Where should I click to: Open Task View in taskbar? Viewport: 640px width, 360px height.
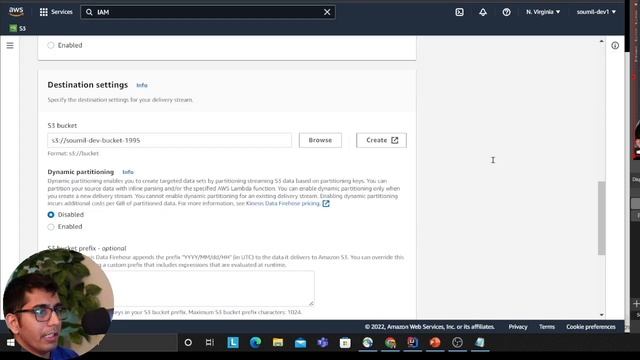click(x=210, y=343)
